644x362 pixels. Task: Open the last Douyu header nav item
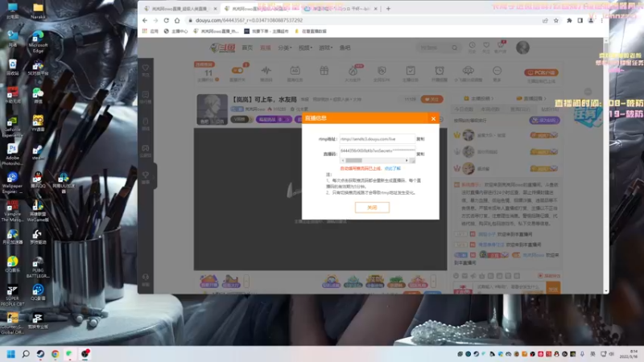pyautogui.click(x=345, y=47)
